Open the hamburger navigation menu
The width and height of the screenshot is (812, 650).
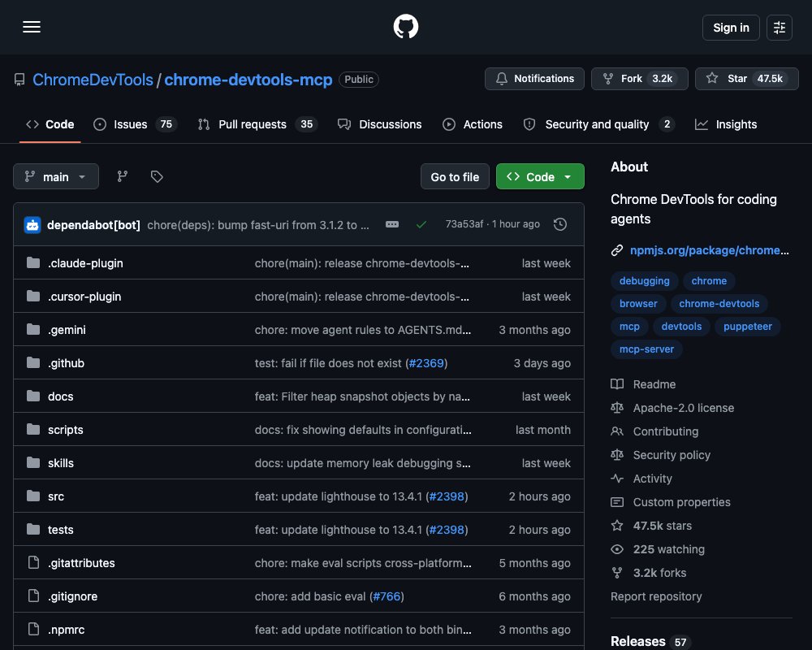point(32,27)
